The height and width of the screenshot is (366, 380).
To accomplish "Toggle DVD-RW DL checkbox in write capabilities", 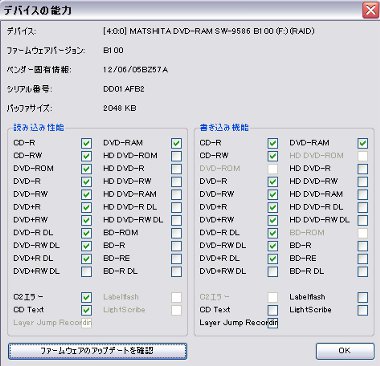I will pos(273,246).
